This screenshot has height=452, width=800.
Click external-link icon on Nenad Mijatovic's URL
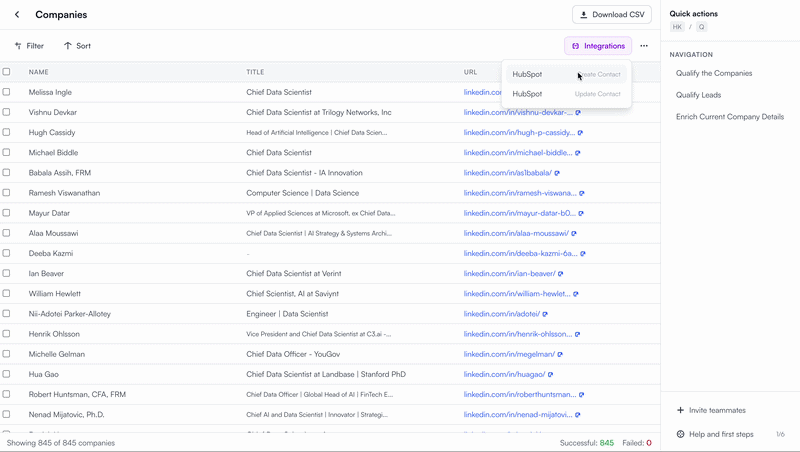click(x=578, y=415)
